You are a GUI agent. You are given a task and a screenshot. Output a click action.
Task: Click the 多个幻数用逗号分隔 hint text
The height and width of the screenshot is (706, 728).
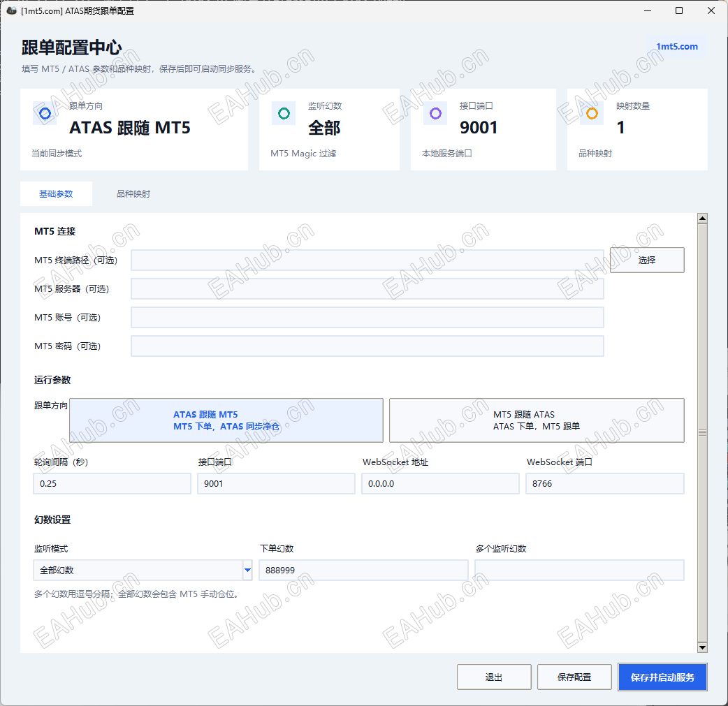point(138,594)
